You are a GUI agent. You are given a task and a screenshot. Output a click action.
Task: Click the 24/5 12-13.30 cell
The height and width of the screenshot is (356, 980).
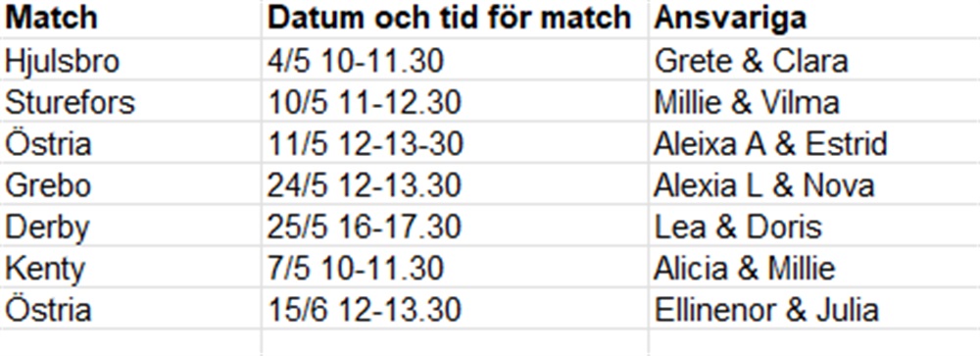(455, 184)
